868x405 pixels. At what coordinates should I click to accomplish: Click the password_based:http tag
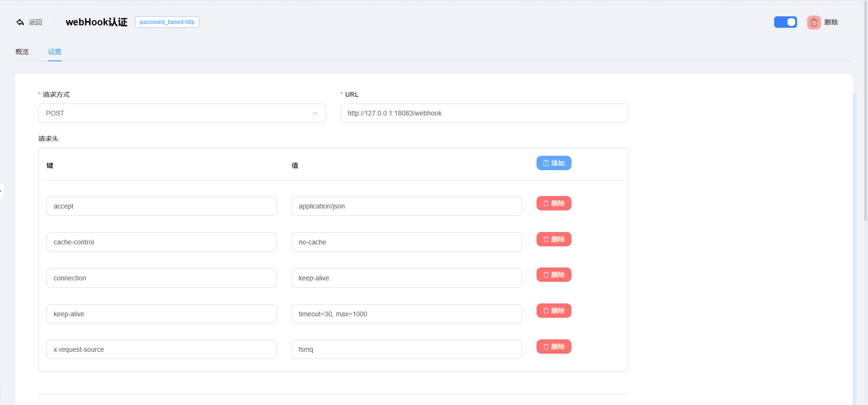pyautogui.click(x=167, y=22)
